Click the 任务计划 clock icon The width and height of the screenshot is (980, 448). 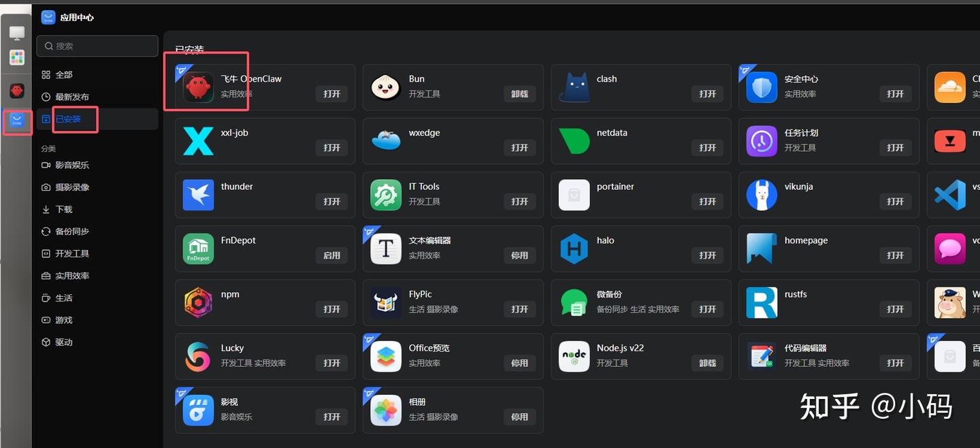pos(762,141)
